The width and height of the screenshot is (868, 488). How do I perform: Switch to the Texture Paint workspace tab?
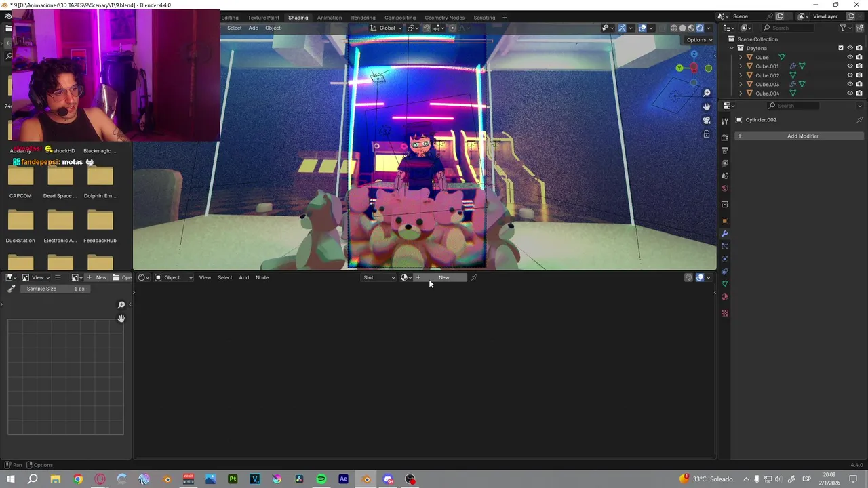coord(263,18)
